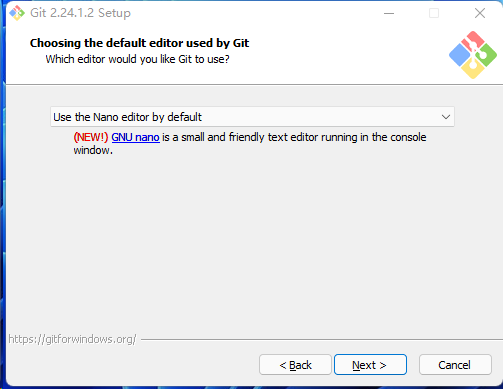The width and height of the screenshot is (503, 389).
Task: Minimize the Git Setup window
Action: tap(389, 13)
